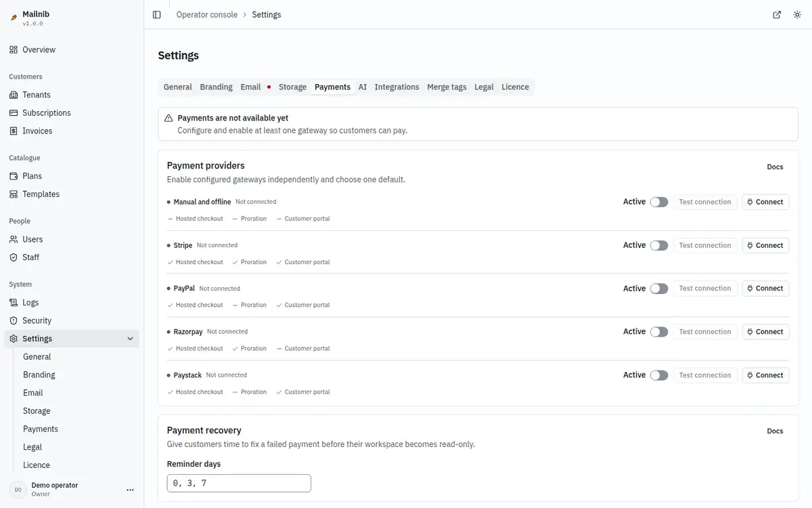The width and height of the screenshot is (812, 508).
Task: Connect Manual and offline gateway
Action: coord(765,202)
